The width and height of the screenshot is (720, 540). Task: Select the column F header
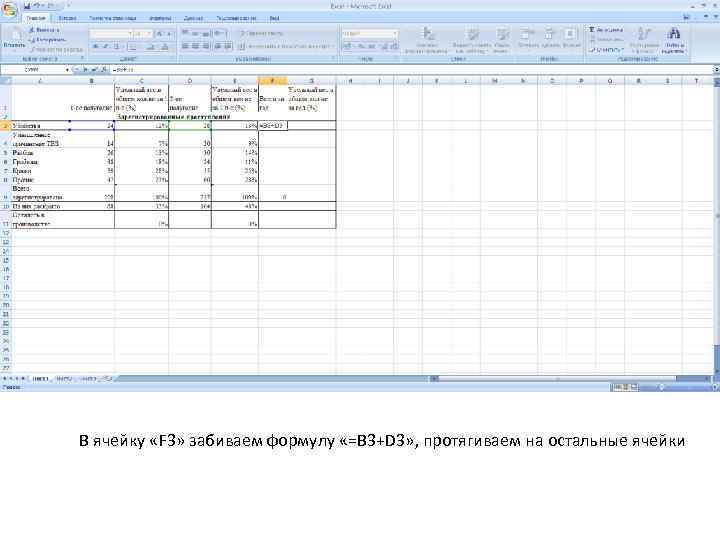(x=273, y=81)
